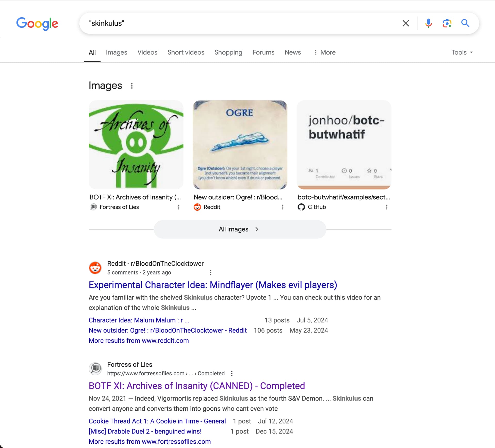The image size is (495, 448).
Task: Open the Images section three-dot options
Action: click(x=132, y=86)
